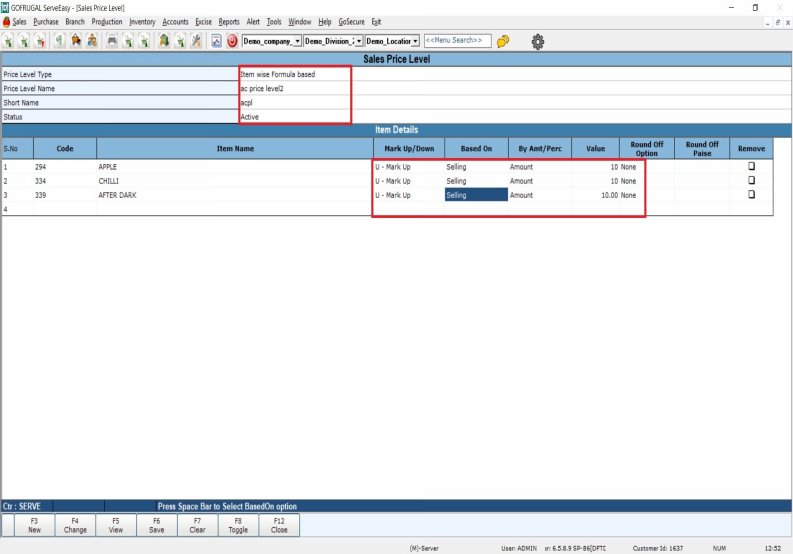
Task: Click the Selling cell in CHILLI row
Action: pyautogui.click(x=476, y=181)
